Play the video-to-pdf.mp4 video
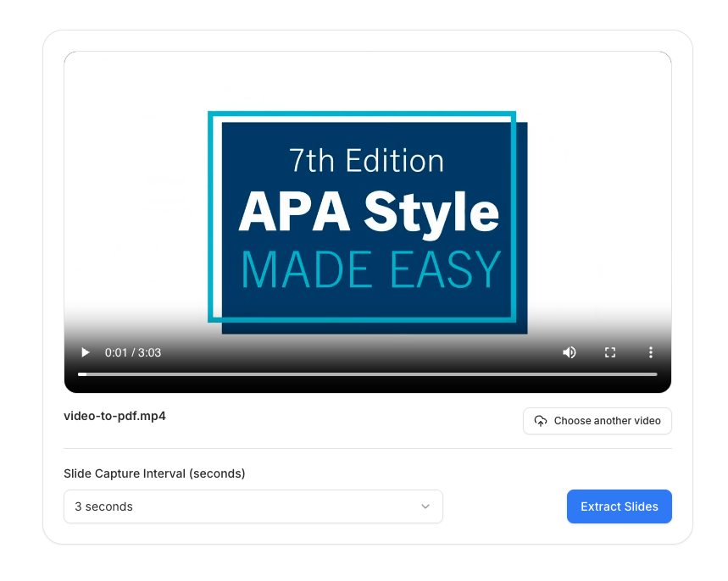 [x=85, y=352]
